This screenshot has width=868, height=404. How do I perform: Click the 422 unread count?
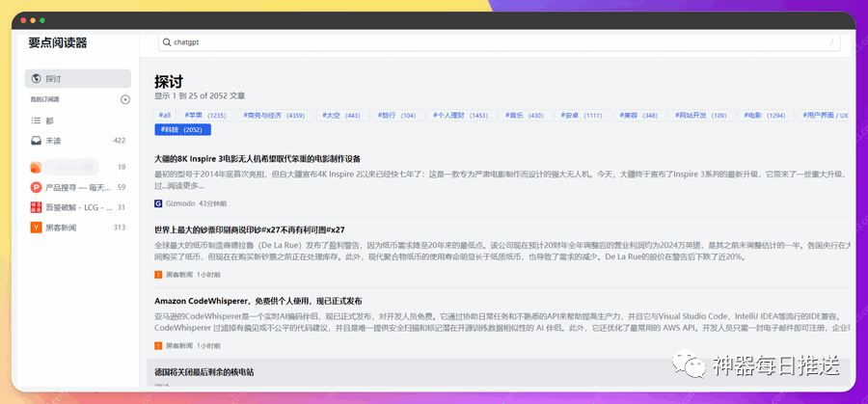[x=119, y=141]
